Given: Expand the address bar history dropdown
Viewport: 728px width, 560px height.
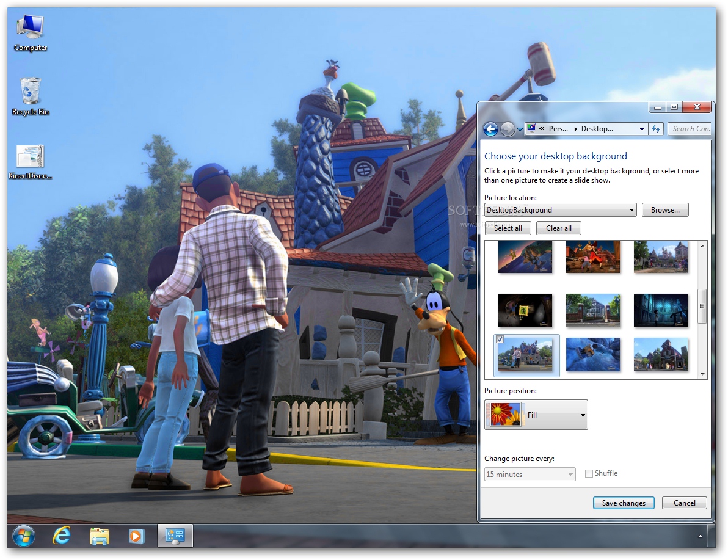Looking at the screenshot, I should pos(642,129).
